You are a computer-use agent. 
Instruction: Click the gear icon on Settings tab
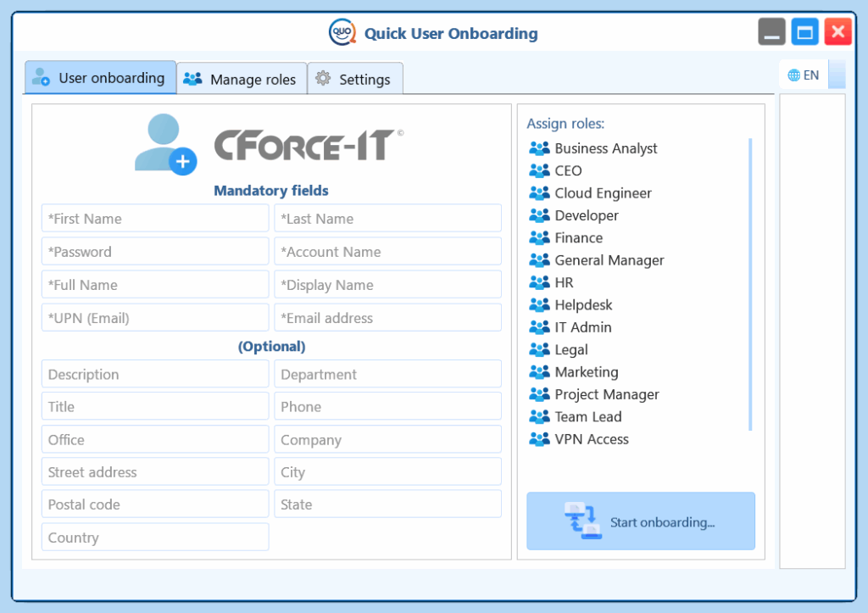coord(323,79)
